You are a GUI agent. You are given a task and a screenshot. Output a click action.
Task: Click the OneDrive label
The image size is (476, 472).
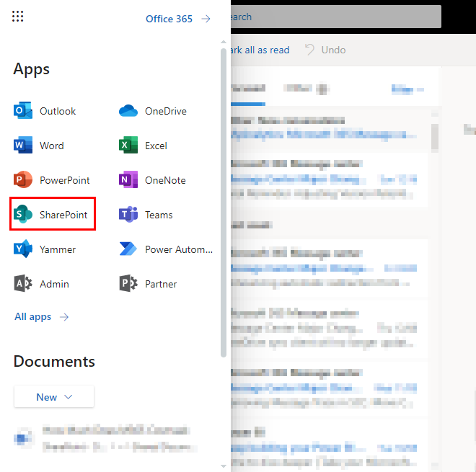166,111
